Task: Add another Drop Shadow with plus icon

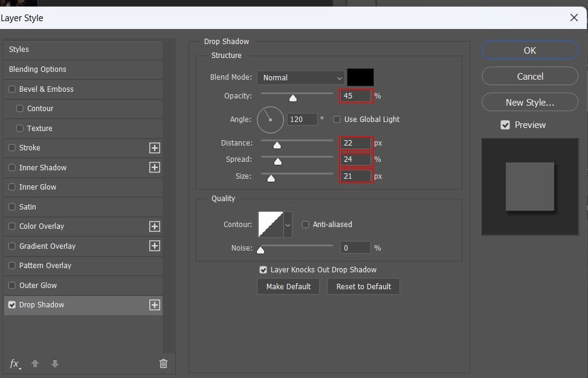Action: tap(155, 305)
